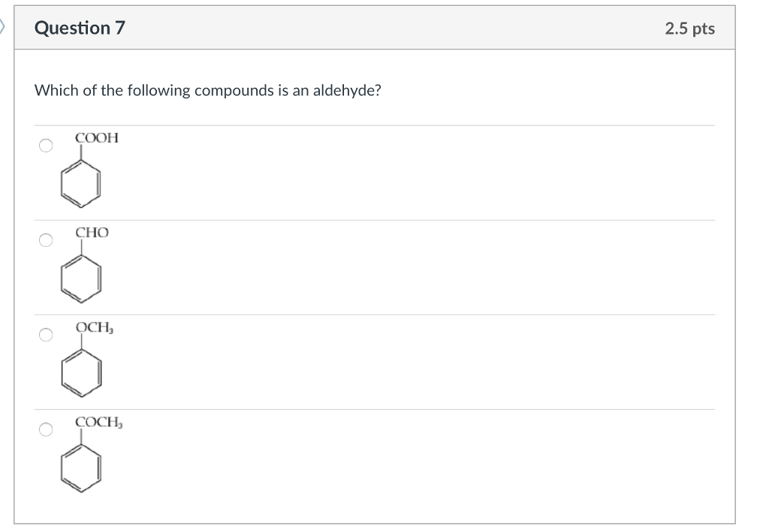Click the anisole structure diagram

[x=81, y=371]
